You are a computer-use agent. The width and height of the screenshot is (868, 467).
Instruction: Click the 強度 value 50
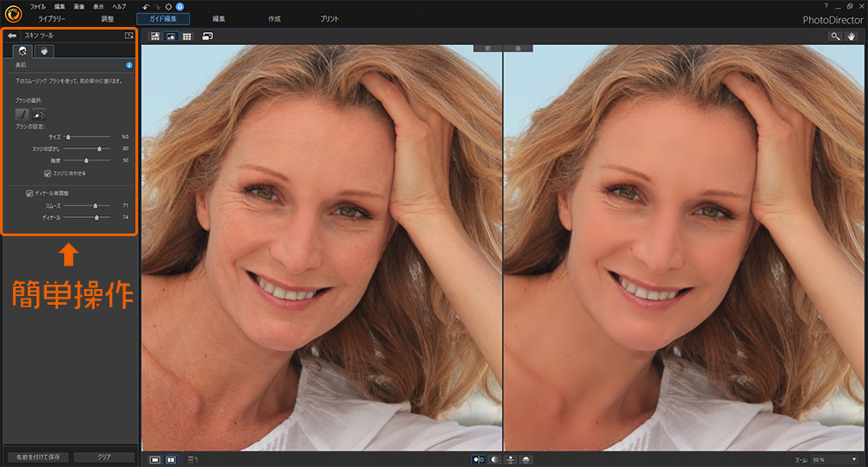point(126,161)
